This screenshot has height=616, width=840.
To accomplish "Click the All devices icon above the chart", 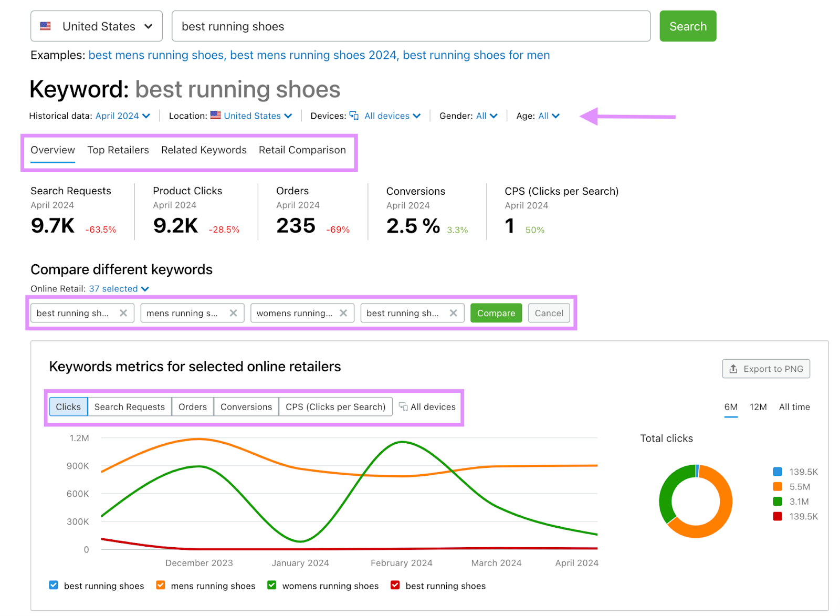I will [403, 406].
